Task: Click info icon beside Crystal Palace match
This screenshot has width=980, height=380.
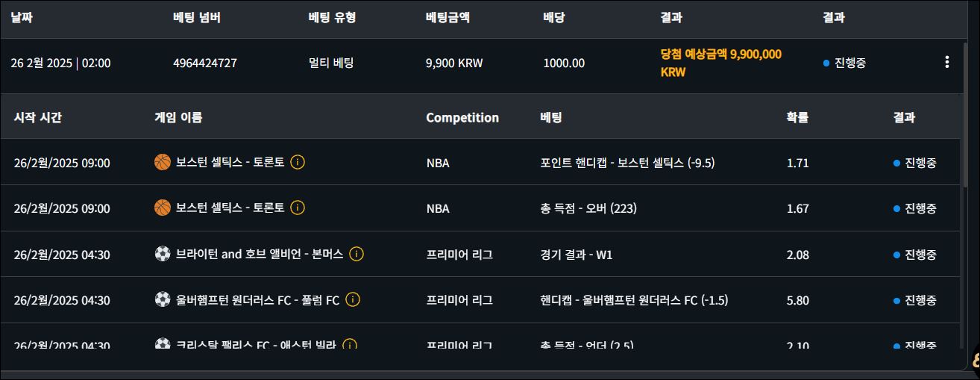Action: (349, 345)
